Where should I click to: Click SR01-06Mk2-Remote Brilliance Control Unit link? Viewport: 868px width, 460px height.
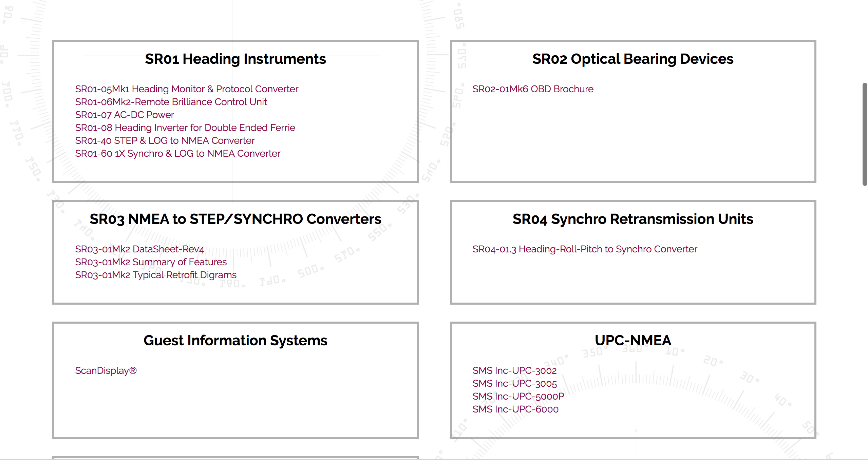pos(171,102)
